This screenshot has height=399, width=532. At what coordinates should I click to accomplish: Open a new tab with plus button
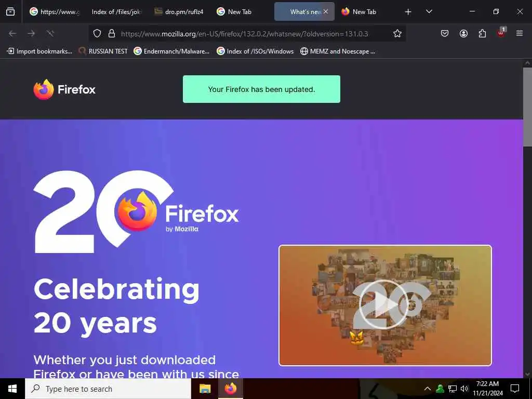[408, 12]
